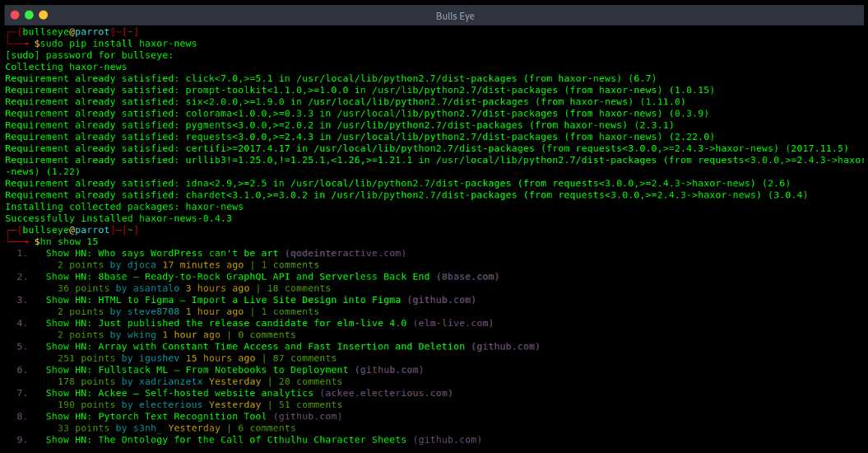
Task: Click the prompt-toolkit requirement line
Action: 360,90
